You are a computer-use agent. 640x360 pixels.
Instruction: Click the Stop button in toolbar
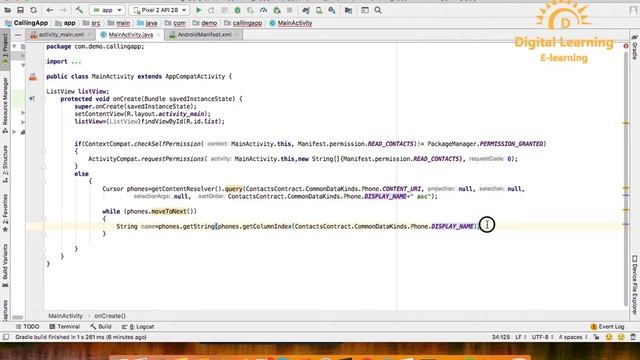289,10
